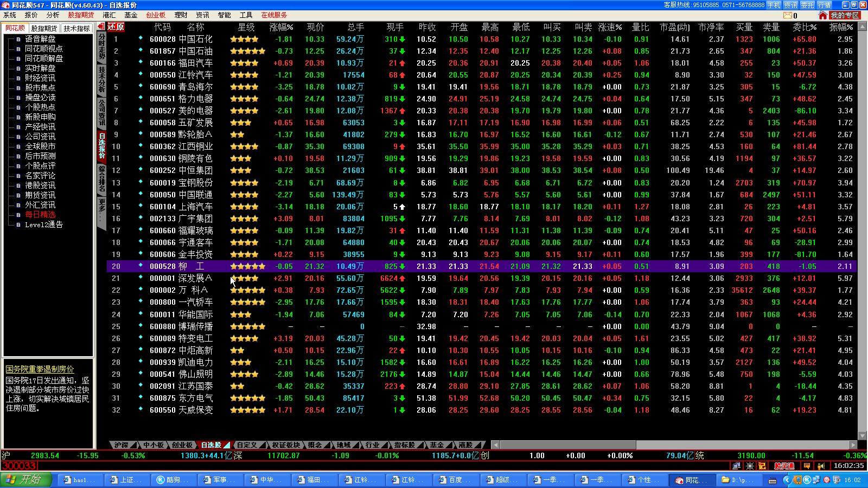Open 语音解盘 in the sidebar tree

click(40, 39)
